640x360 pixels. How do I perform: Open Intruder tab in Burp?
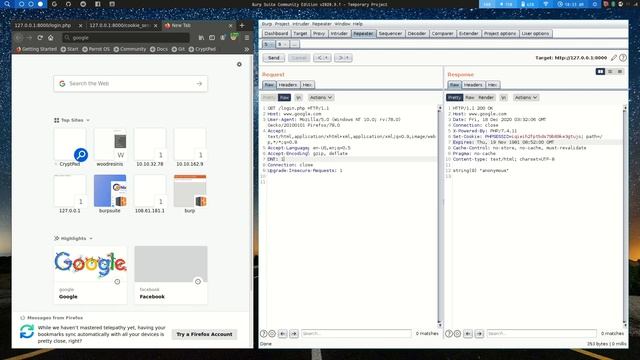(x=339, y=33)
